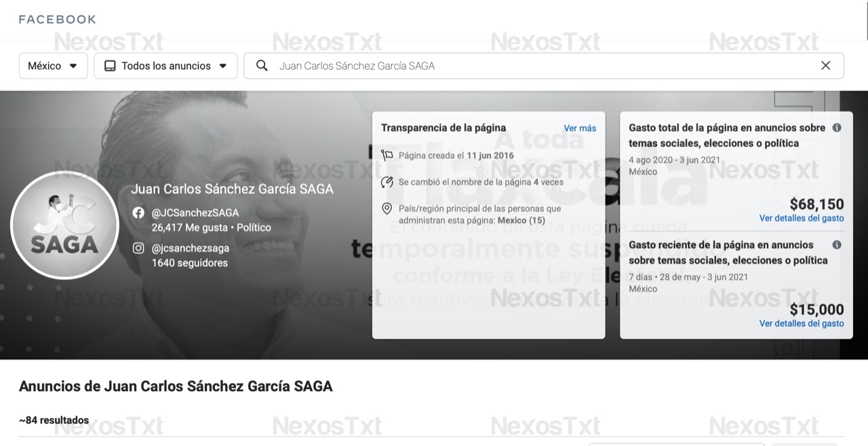Click the JC SAGA profile picture

click(x=64, y=225)
